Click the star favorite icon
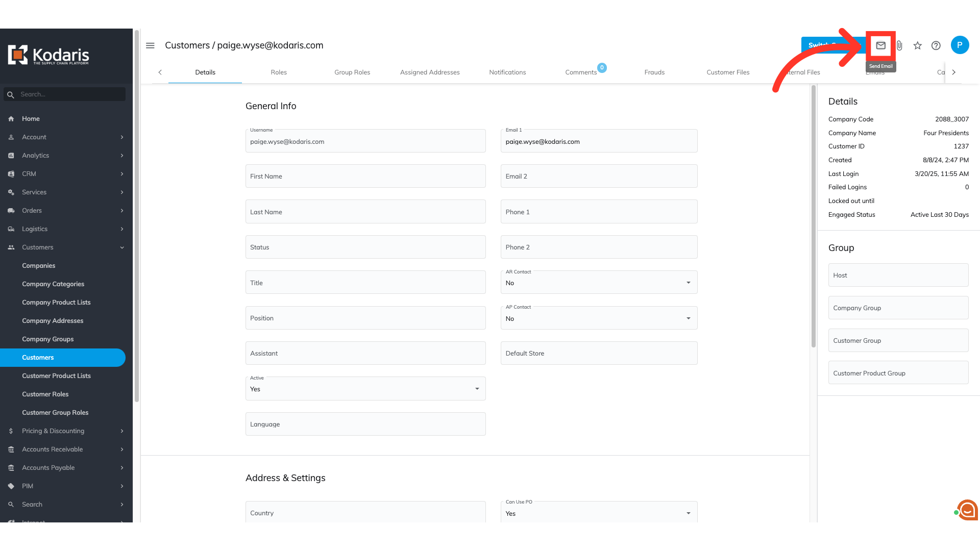 coord(918,46)
